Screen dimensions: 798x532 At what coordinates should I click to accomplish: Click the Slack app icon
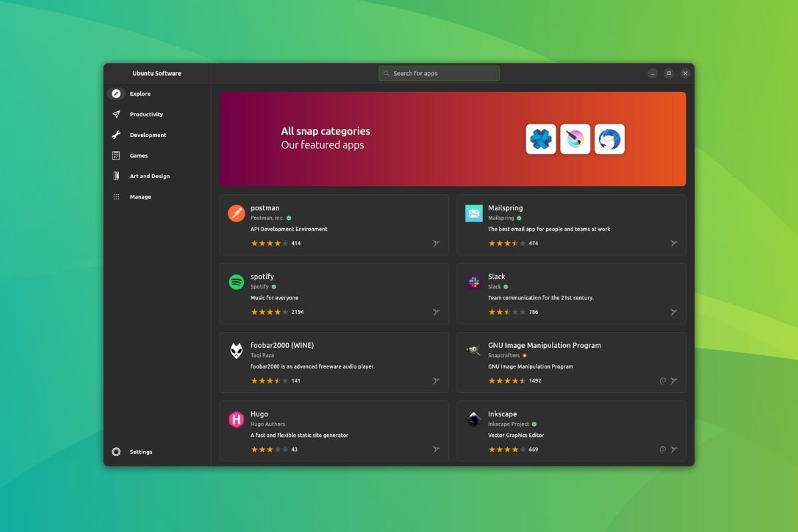473,282
